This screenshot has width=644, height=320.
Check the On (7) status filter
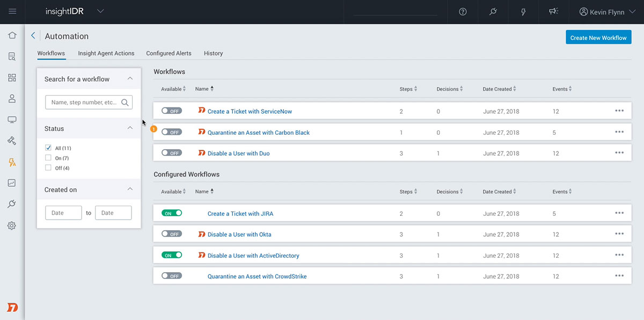point(48,158)
